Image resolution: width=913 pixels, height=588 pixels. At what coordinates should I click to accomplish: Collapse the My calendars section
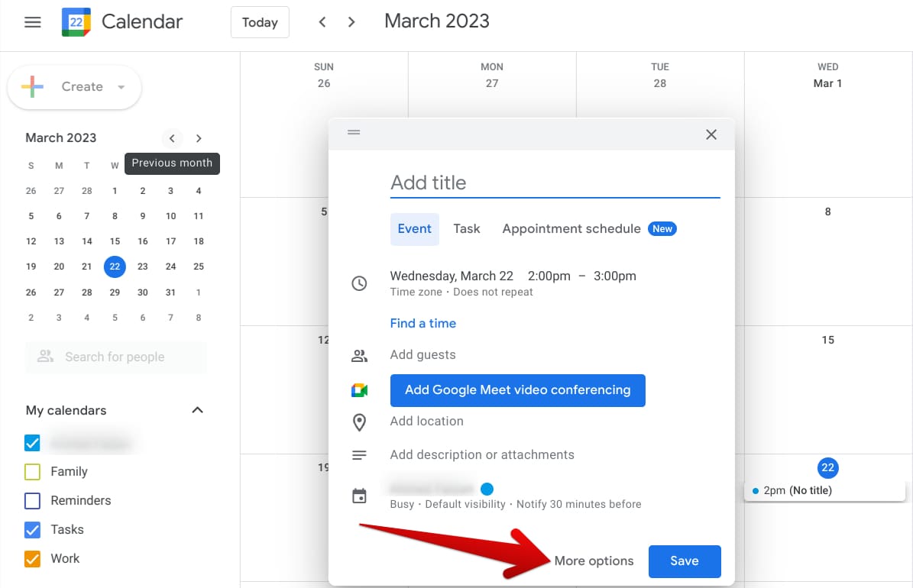click(197, 410)
